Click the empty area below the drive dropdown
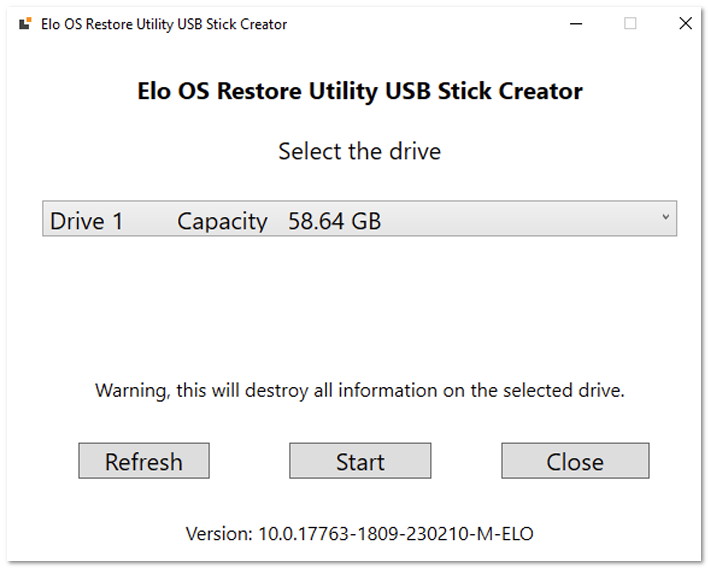708x568 pixels. pos(359,307)
